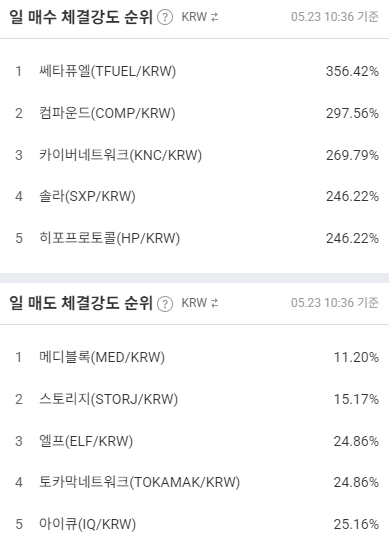Click the 25.16% value for IQ
This screenshot has width=389, height=547.
pos(356,524)
